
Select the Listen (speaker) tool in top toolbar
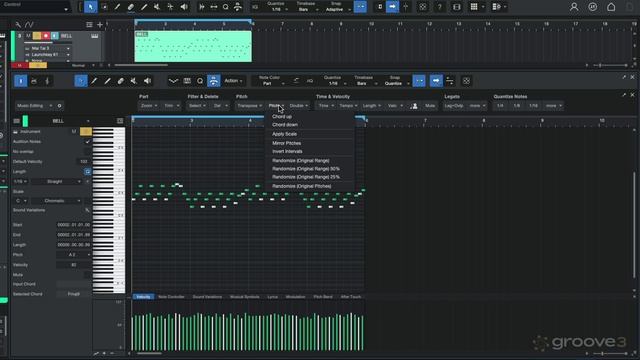tap(184, 7)
